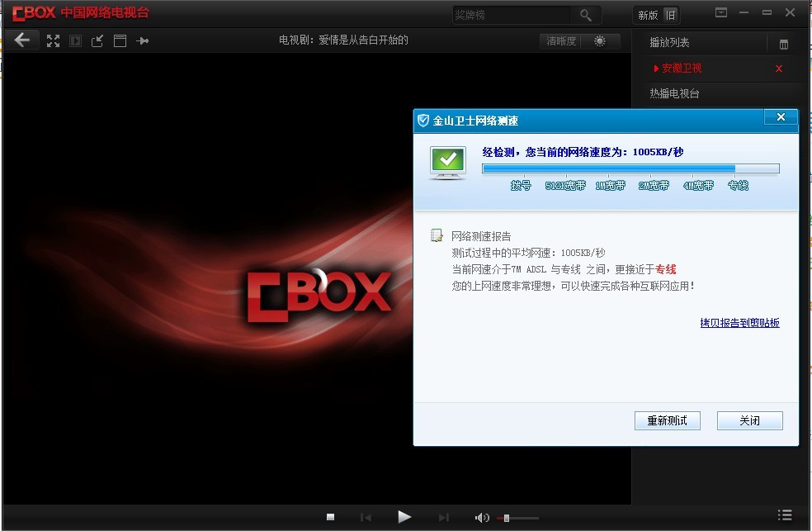Pin the player window on top
812x531 pixels.
click(x=143, y=41)
